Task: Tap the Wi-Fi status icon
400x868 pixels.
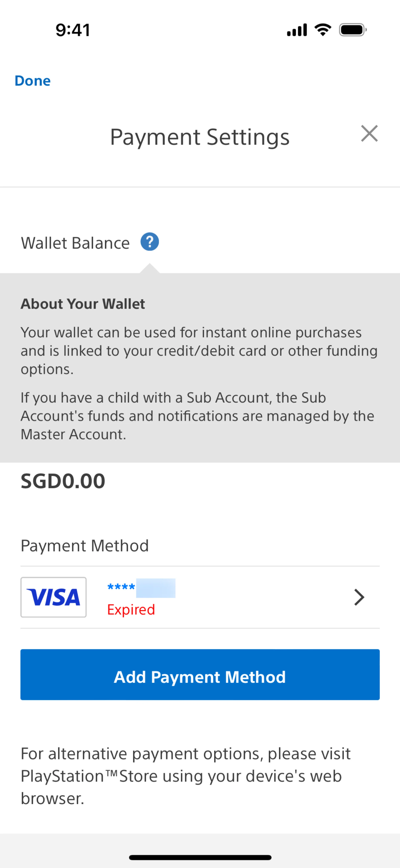Action: (322, 30)
